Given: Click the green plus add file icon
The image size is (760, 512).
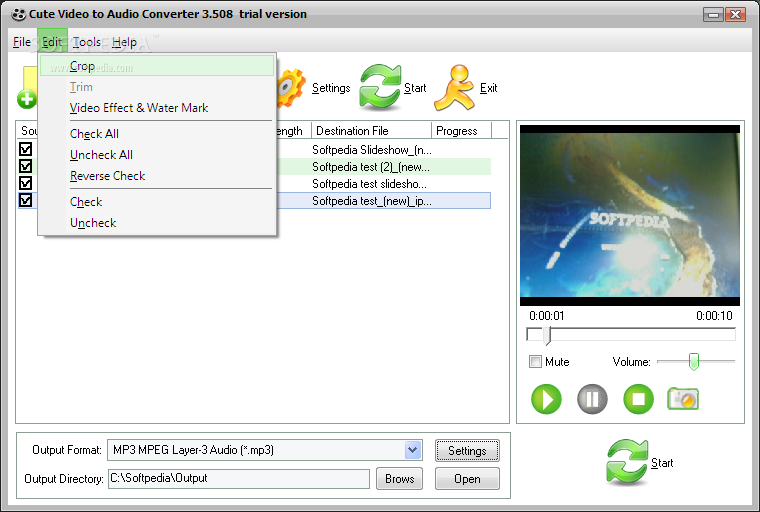Looking at the screenshot, I should [27, 99].
